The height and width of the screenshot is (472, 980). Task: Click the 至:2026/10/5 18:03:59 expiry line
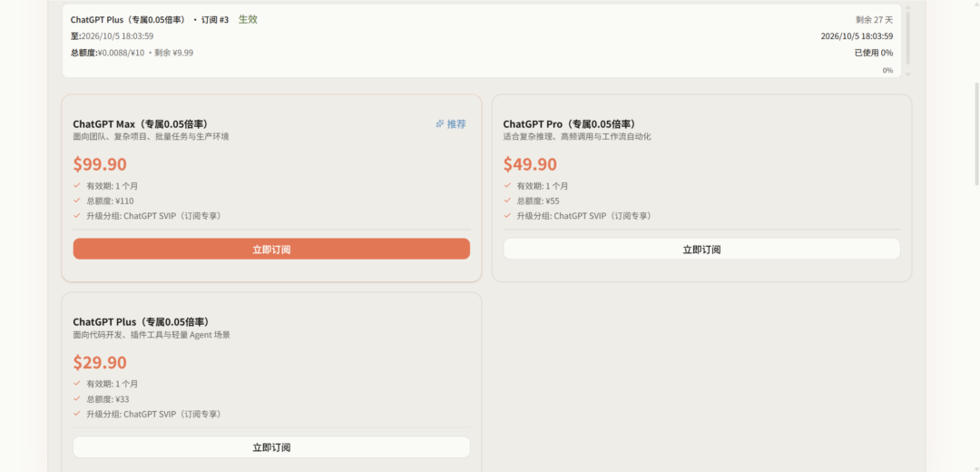pos(112,36)
